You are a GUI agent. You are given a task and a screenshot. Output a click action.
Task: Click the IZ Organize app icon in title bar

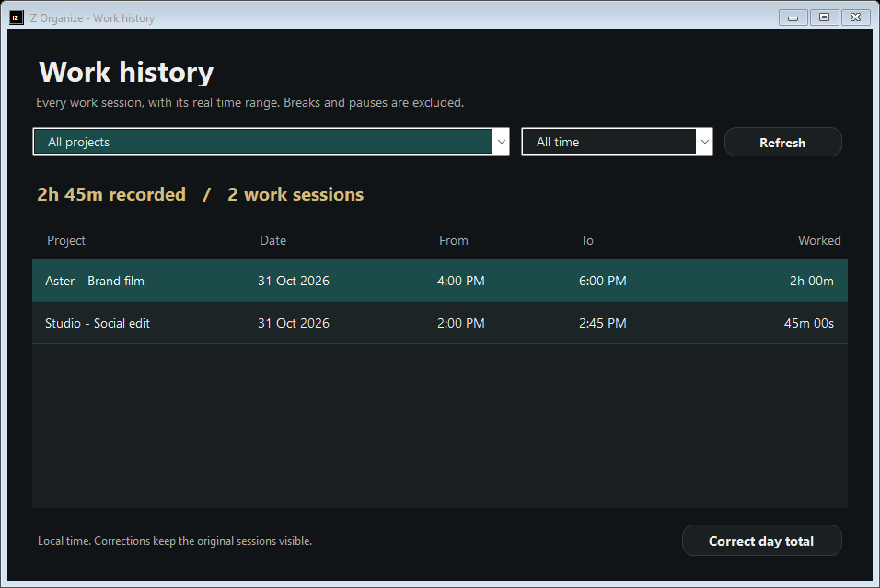click(x=17, y=18)
